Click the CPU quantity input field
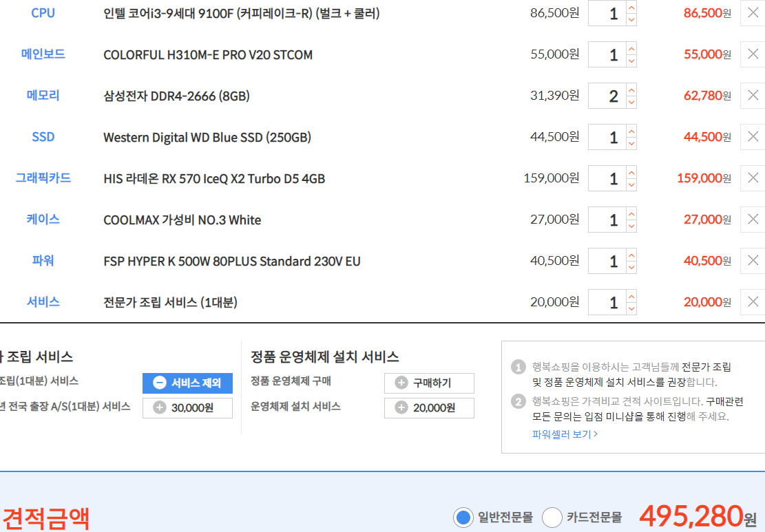 pyautogui.click(x=607, y=13)
